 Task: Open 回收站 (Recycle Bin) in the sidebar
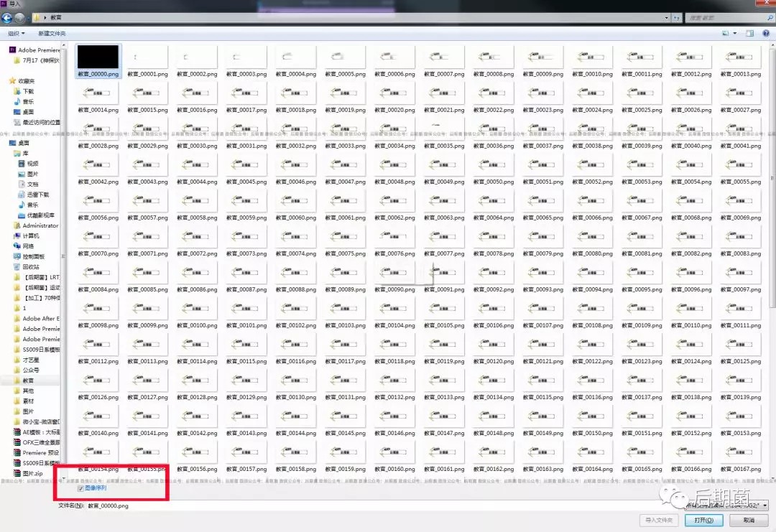[x=31, y=266]
